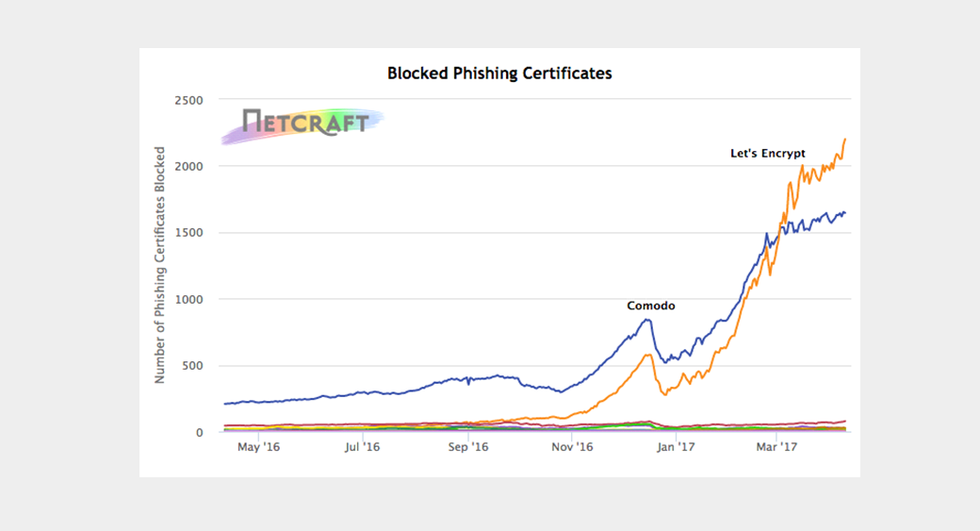Screen dimensions: 980x531
Task: Click the vertical y-axis title text
Action: coord(160,264)
